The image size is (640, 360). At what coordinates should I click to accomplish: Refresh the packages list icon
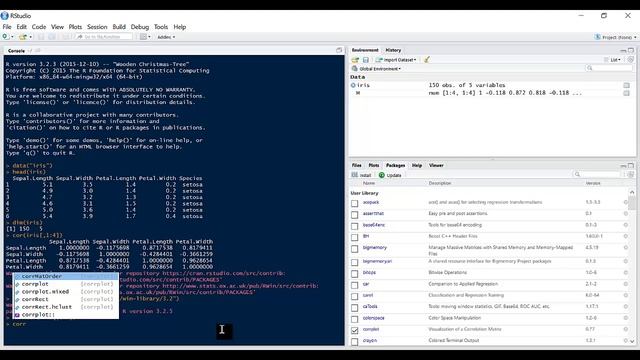coord(631,175)
